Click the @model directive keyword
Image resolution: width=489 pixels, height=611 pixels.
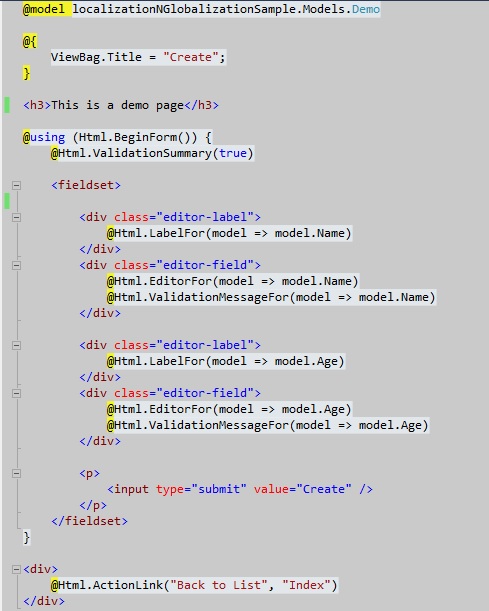point(44,9)
